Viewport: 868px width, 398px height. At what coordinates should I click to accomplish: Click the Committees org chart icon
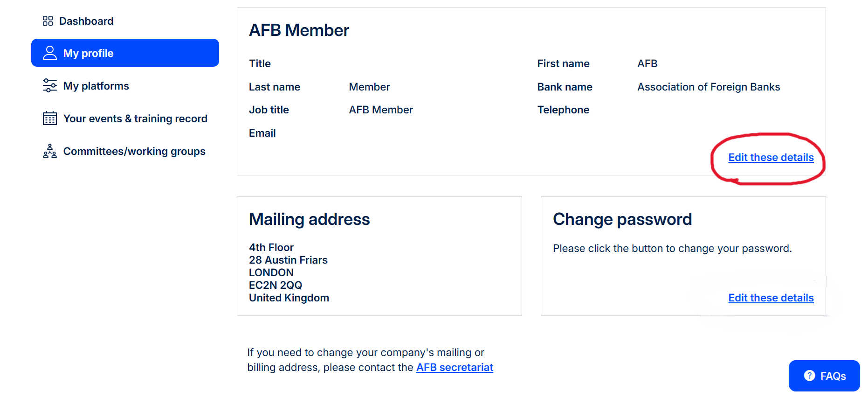pos(50,151)
